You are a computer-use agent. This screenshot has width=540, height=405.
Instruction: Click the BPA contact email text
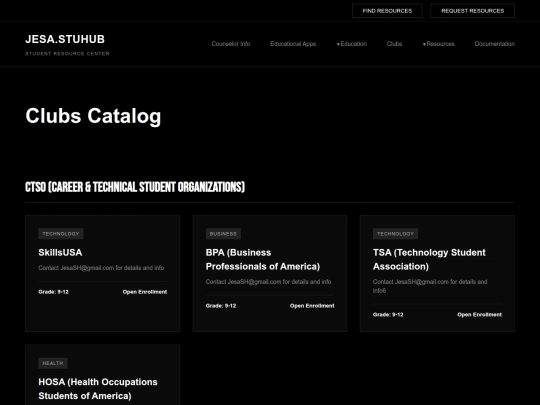tap(268, 282)
